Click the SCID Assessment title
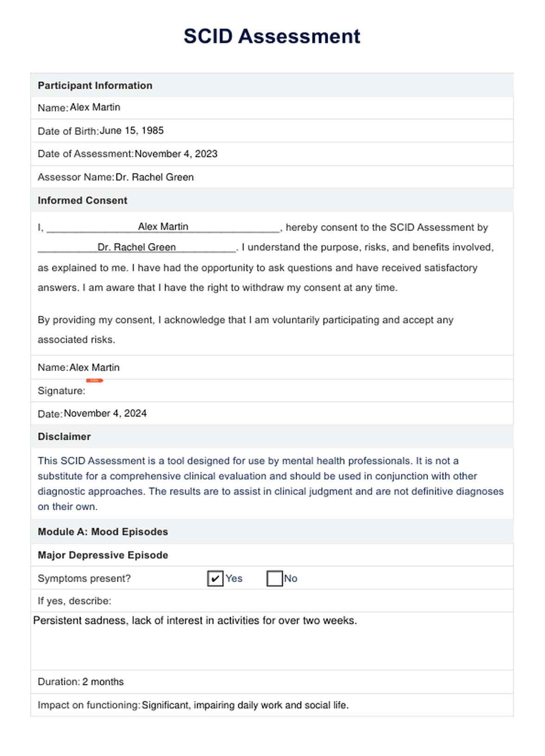This screenshot has height=756, width=545. pyautogui.click(x=272, y=36)
